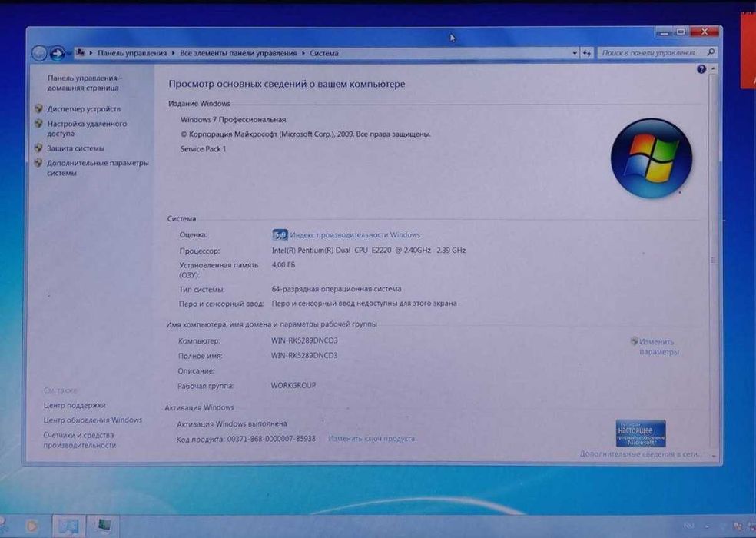
Task: Select the 'WORKGROUP' value text
Action: (x=293, y=386)
